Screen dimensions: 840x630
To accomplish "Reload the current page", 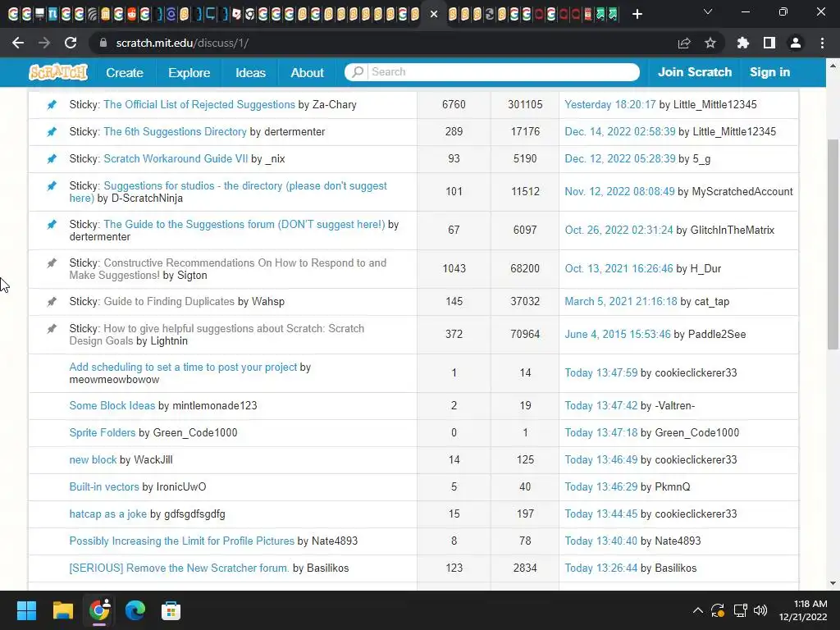I will pos(71,43).
